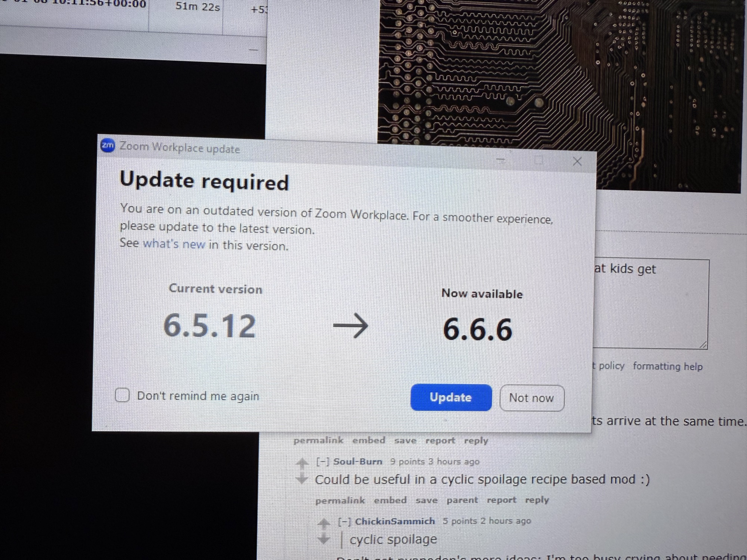Enable "Don't remind me again" checkbox
Viewport: 747px width, 560px height.
[122, 395]
